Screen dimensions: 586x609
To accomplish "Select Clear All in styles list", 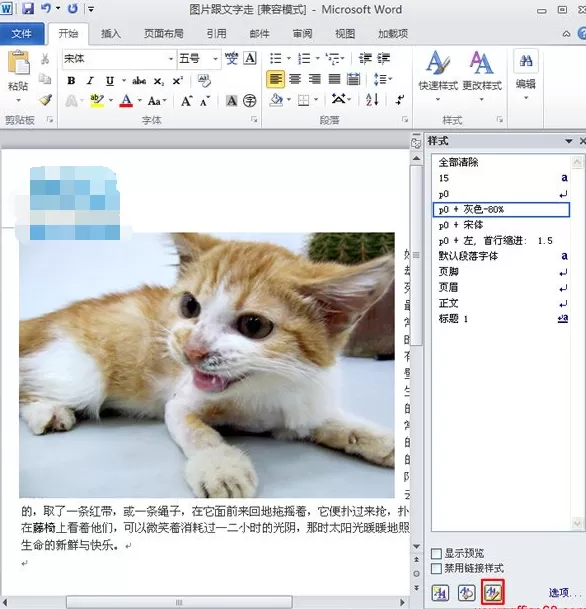I will pos(501,162).
